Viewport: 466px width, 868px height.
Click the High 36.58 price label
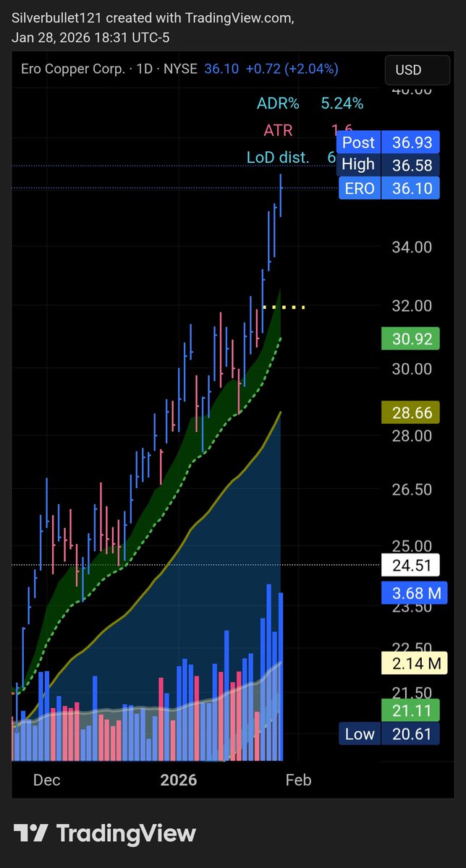tap(388, 165)
